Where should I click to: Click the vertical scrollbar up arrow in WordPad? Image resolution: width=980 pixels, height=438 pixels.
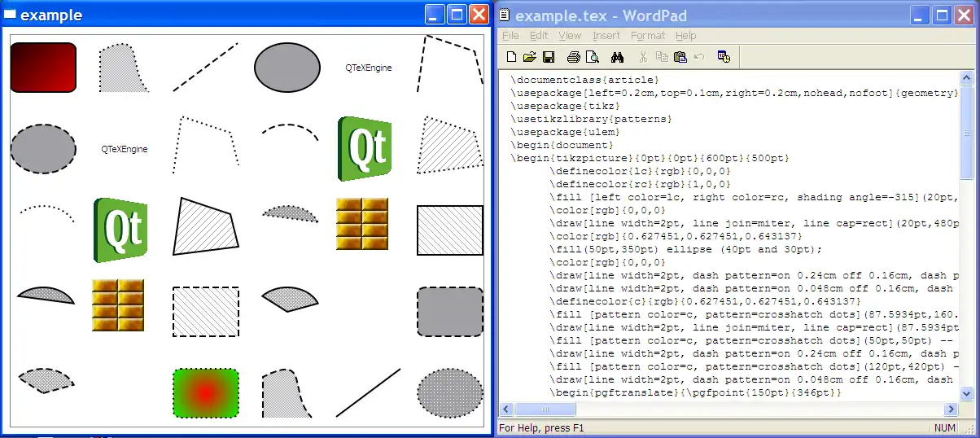tap(967, 78)
